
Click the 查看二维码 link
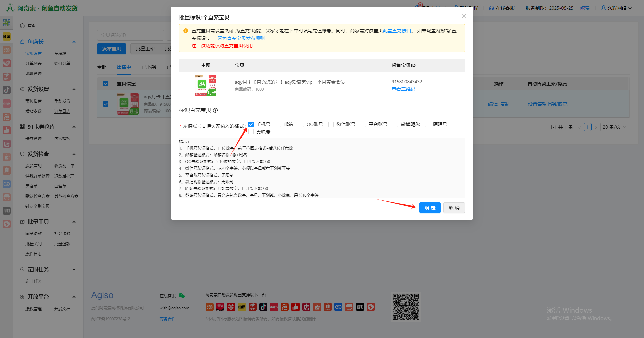(404, 89)
